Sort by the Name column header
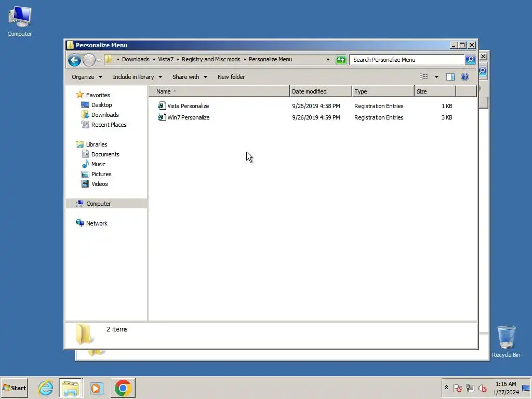This screenshot has height=399, width=532. click(219, 91)
